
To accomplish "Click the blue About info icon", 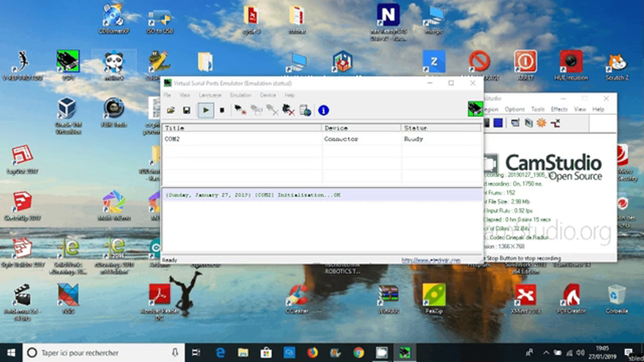I will [324, 110].
